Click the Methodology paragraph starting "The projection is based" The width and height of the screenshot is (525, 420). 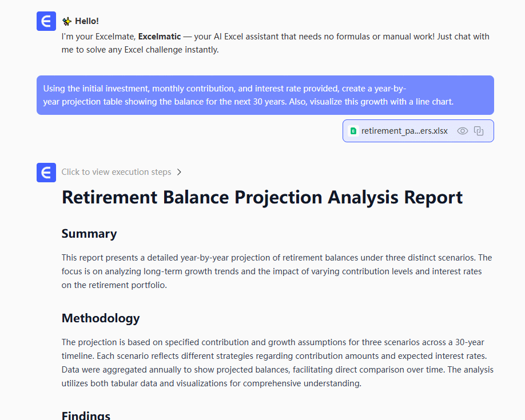tap(277, 363)
